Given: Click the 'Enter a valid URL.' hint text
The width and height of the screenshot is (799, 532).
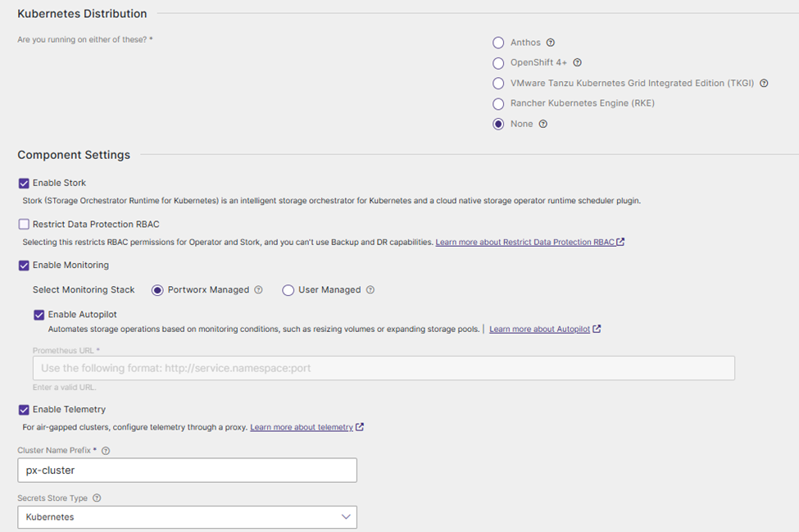Looking at the screenshot, I should pyautogui.click(x=64, y=387).
